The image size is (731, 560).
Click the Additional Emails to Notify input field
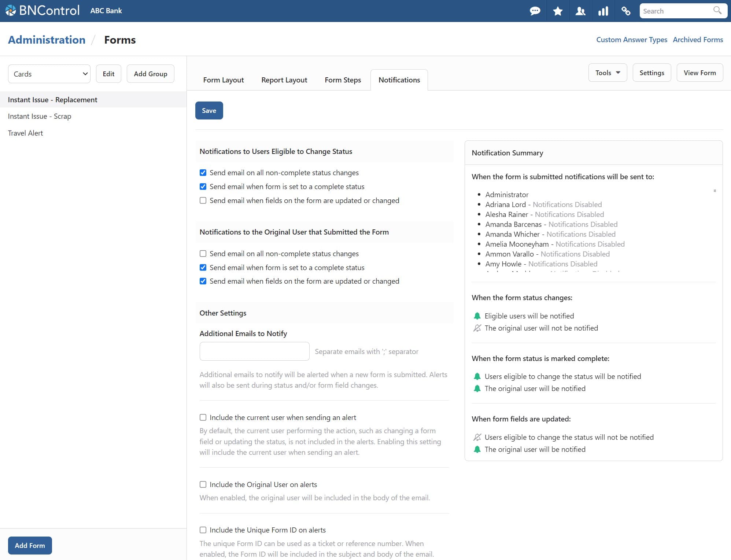coord(254,351)
